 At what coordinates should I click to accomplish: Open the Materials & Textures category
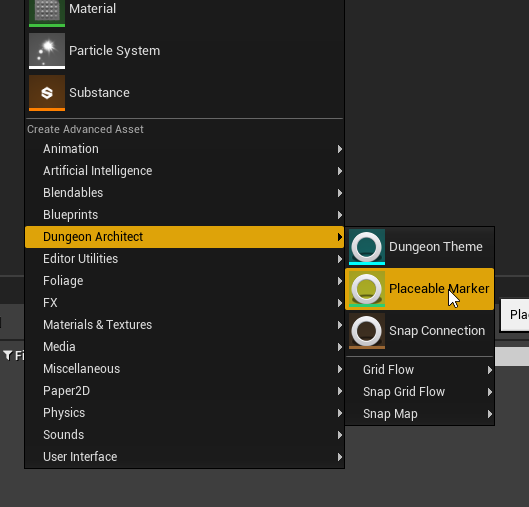click(185, 325)
